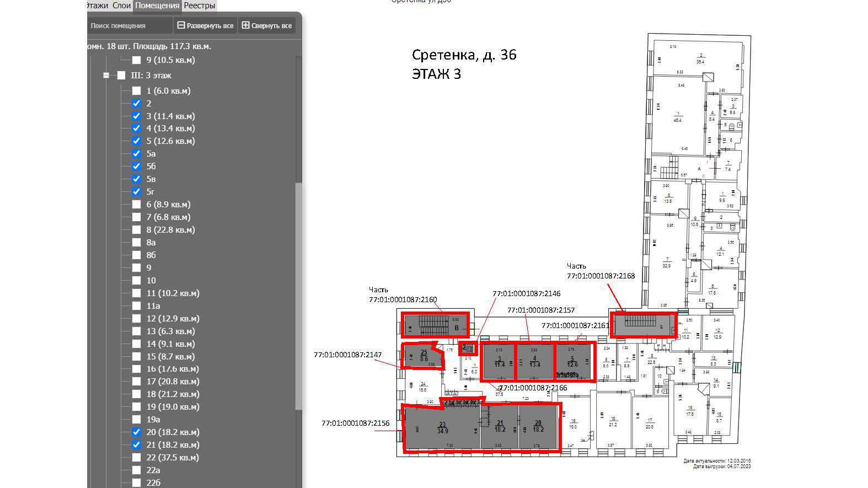Tick room 11 (10.2 кв.м) checkbox
Viewport: 868px width, 488px height.
point(136,293)
